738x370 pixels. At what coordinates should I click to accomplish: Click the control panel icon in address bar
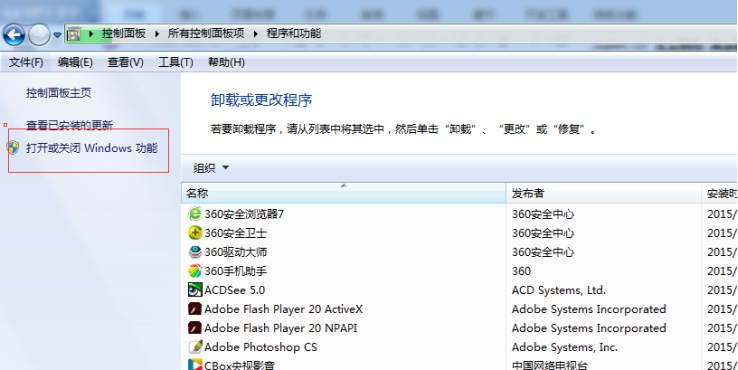pyautogui.click(x=74, y=34)
